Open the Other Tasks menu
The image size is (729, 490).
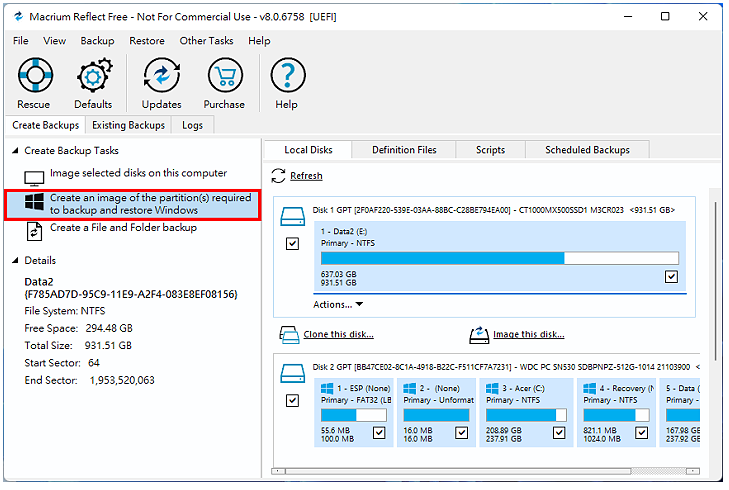click(x=206, y=41)
